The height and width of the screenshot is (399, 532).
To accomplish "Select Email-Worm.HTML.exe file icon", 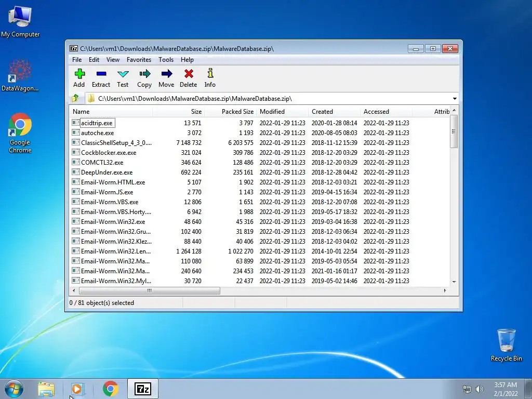I will (76, 181).
